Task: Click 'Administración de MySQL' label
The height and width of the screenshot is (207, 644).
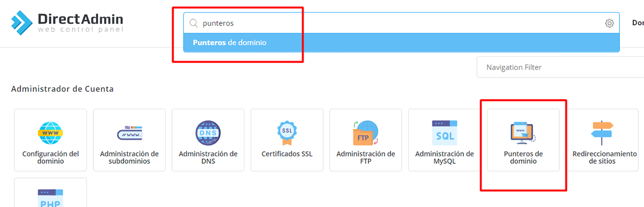Action: coord(444,158)
